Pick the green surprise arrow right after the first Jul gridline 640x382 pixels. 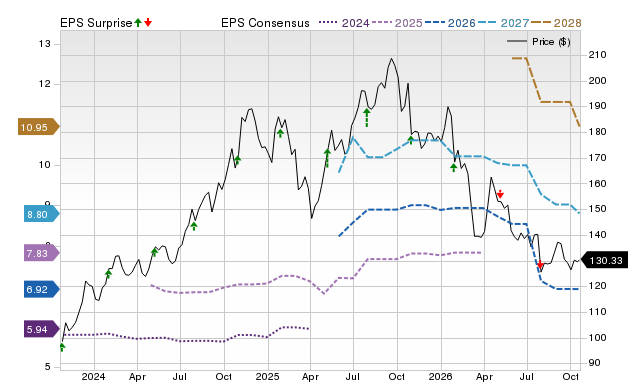(x=194, y=226)
